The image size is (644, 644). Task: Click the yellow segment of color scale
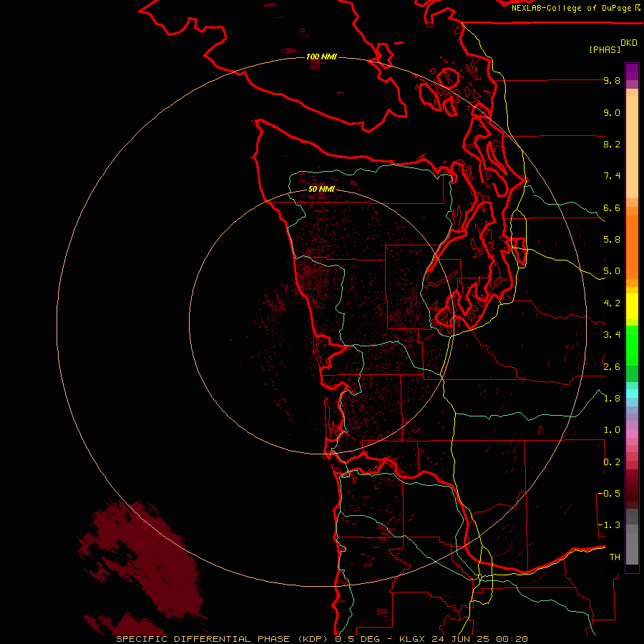click(x=632, y=306)
